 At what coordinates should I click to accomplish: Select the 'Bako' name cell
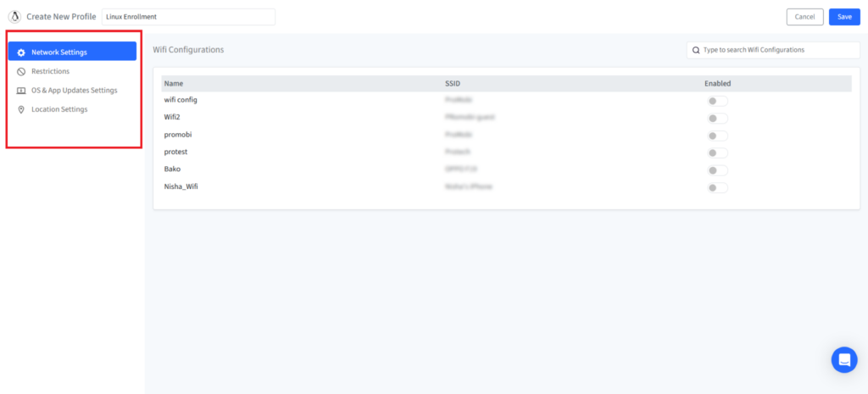pos(173,169)
